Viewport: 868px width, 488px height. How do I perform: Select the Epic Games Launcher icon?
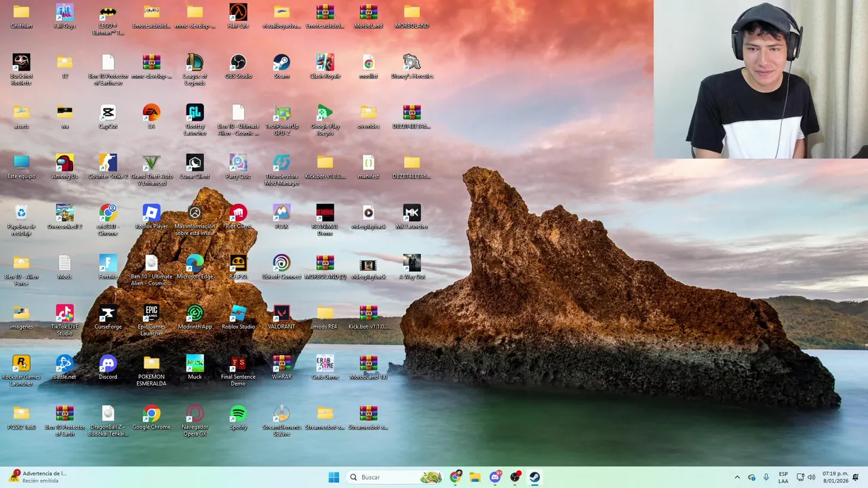click(151, 321)
